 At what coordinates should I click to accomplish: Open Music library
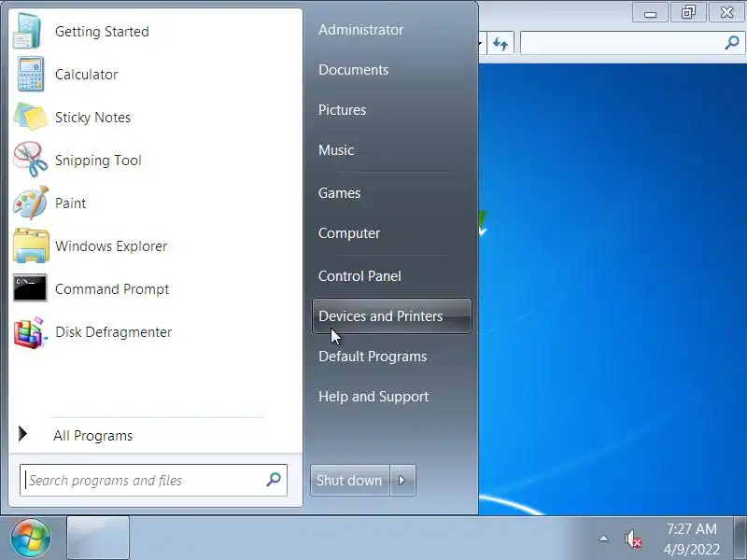coord(336,150)
